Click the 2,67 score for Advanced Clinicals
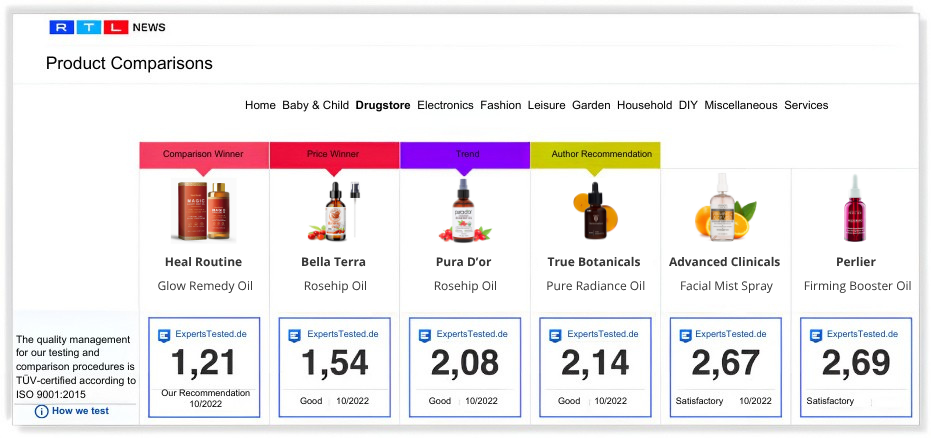The width and height of the screenshot is (931, 438). click(726, 364)
